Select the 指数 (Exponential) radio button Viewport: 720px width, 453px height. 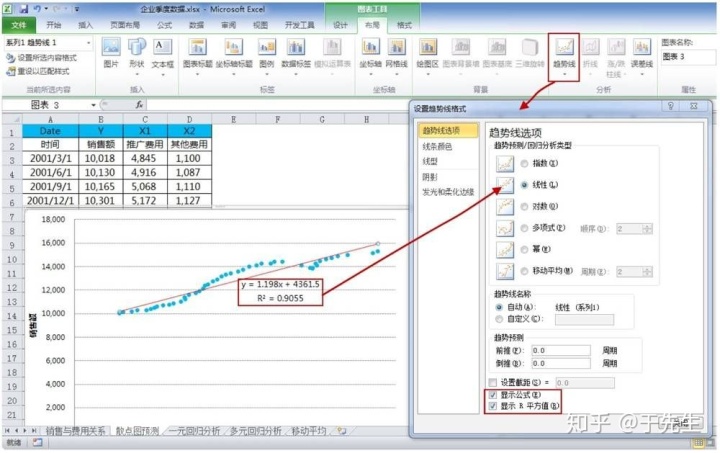point(524,163)
